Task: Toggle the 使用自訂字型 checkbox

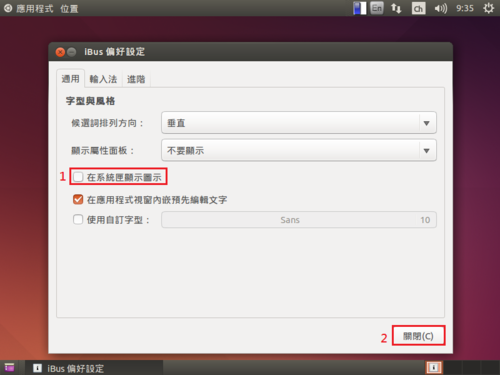Action: [x=78, y=219]
